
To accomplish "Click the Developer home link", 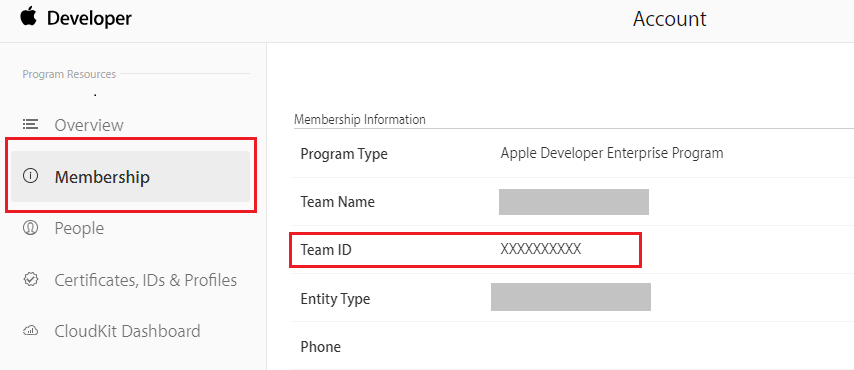I will click(89, 19).
